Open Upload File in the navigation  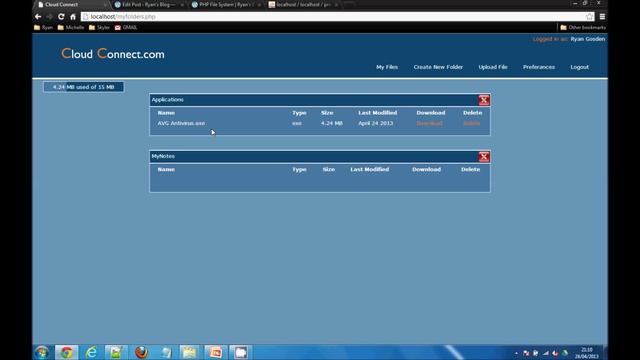(x=493, y=67)
